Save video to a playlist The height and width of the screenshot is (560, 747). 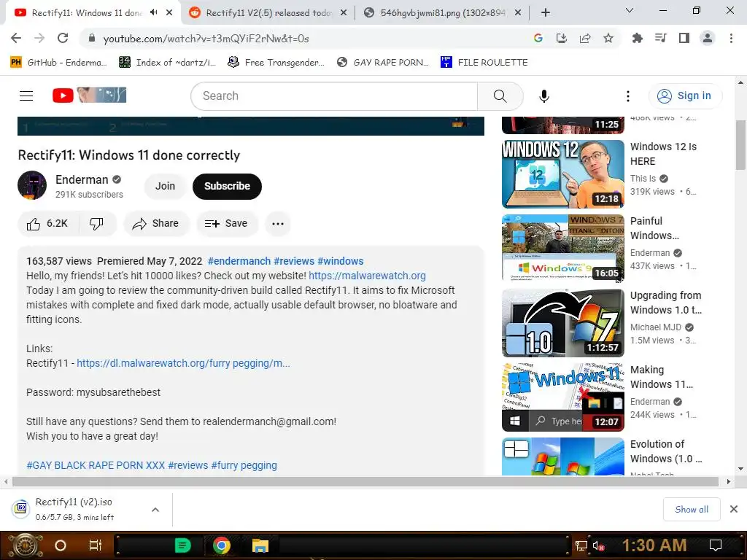point(227,223)
